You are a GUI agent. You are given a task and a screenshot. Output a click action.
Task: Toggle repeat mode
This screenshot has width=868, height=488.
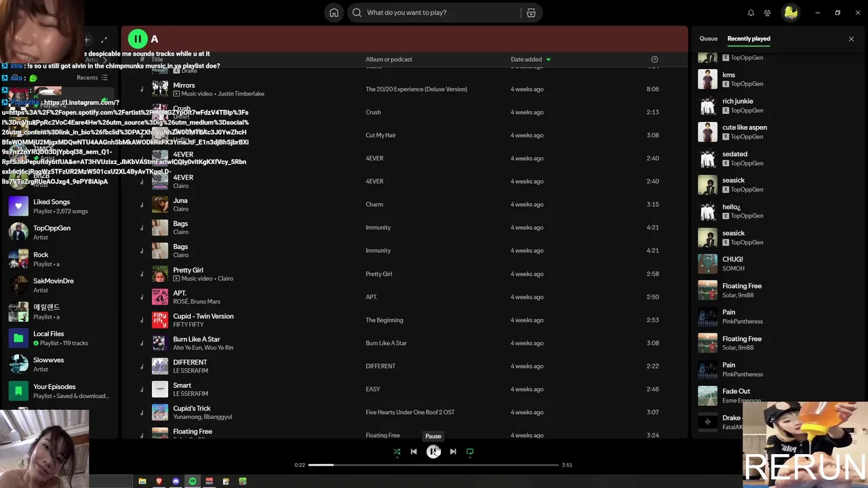(x=470, y=451)
